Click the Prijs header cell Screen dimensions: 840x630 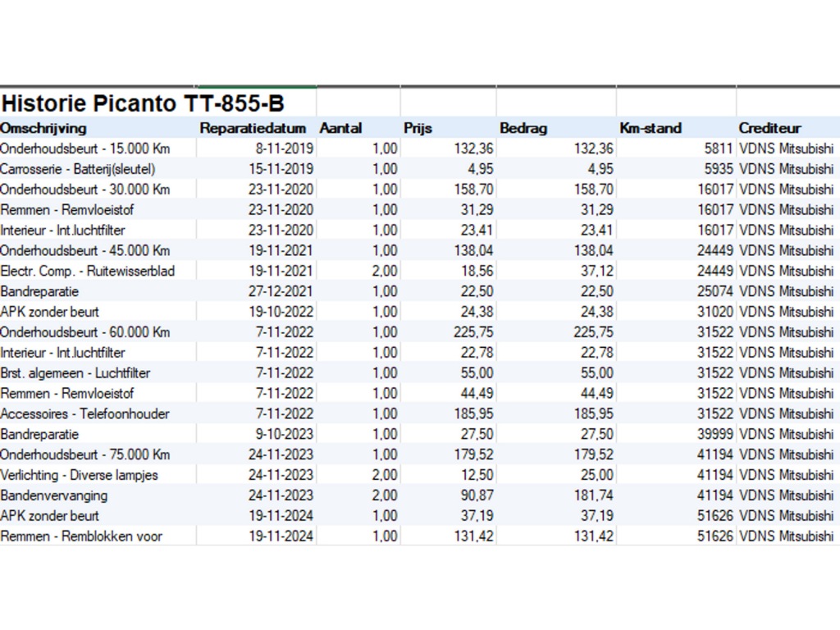click(418, 128)
